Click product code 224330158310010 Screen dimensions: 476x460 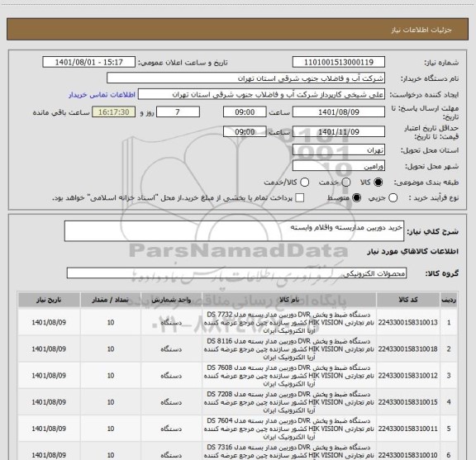coord(407,455)
